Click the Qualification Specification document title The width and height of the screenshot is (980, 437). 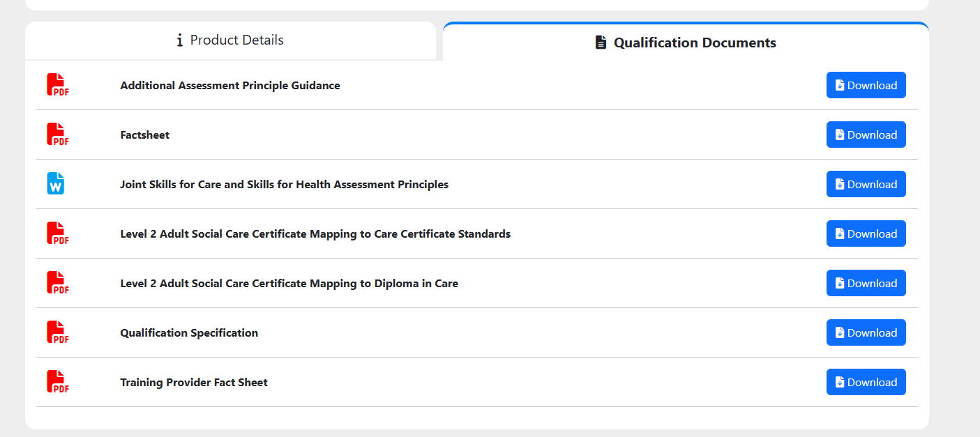point(189,332)
